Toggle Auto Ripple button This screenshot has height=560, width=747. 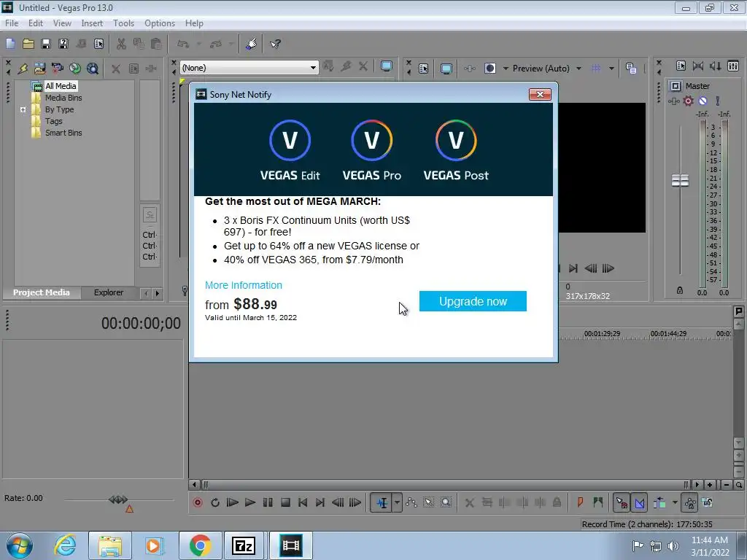pyautogui.click(x=659, y=502)
